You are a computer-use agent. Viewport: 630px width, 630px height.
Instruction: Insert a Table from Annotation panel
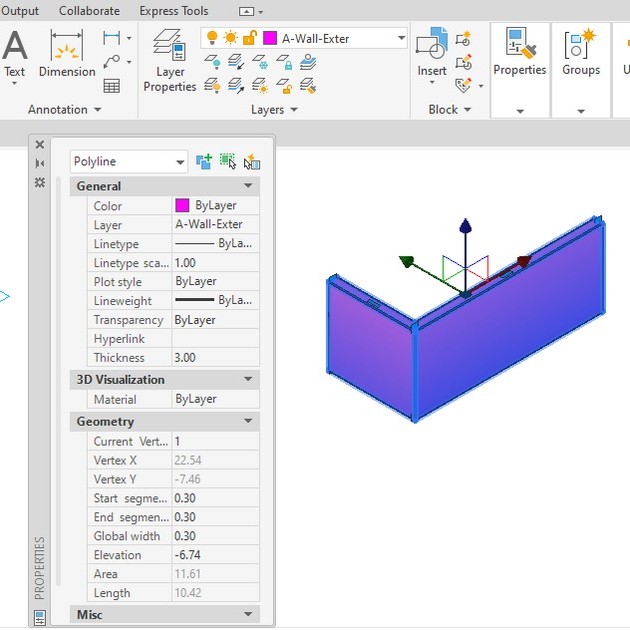coord(112,86)
